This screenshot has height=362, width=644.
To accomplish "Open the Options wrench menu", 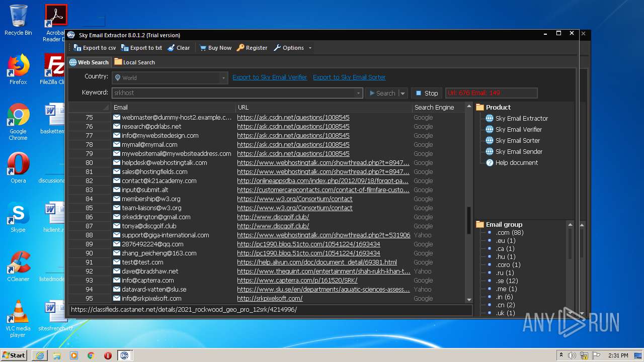I will coord(289,48).
